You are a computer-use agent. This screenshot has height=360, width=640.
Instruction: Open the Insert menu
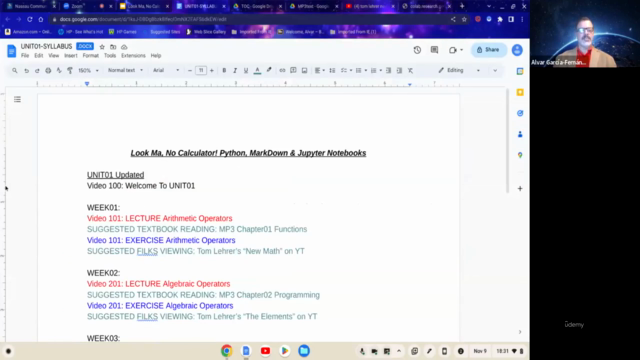(71, 56)
